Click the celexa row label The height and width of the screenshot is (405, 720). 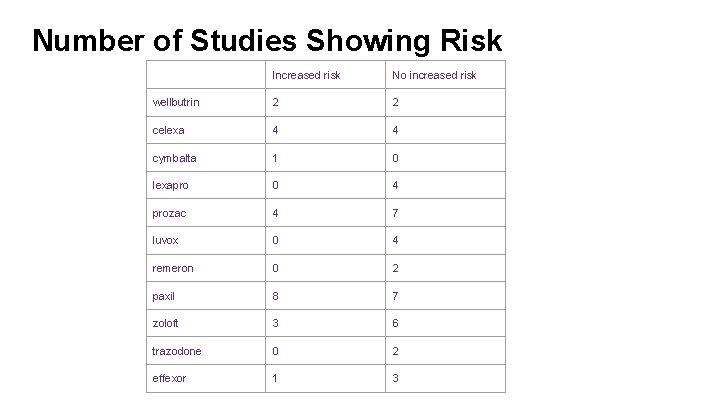[168, 130]
